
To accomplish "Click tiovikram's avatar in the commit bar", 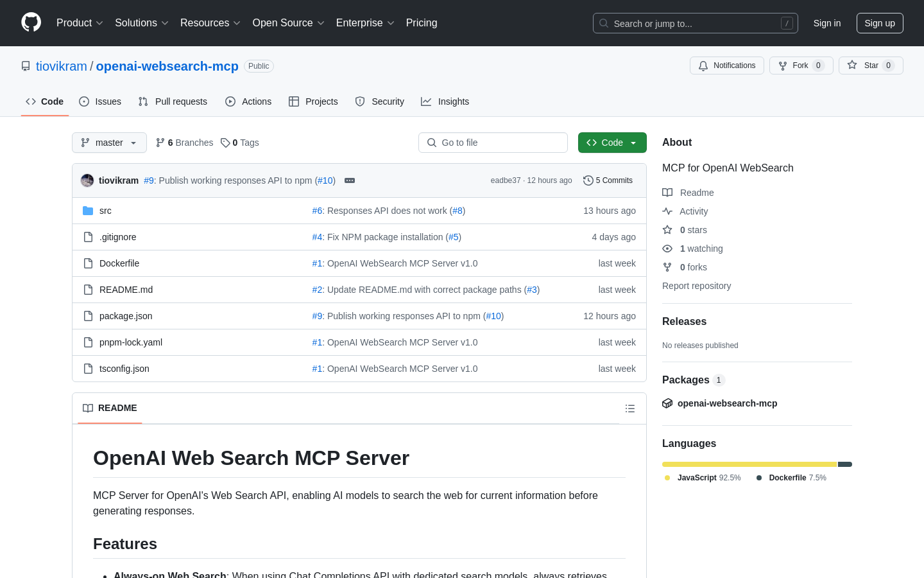I will tap(87, 180).
